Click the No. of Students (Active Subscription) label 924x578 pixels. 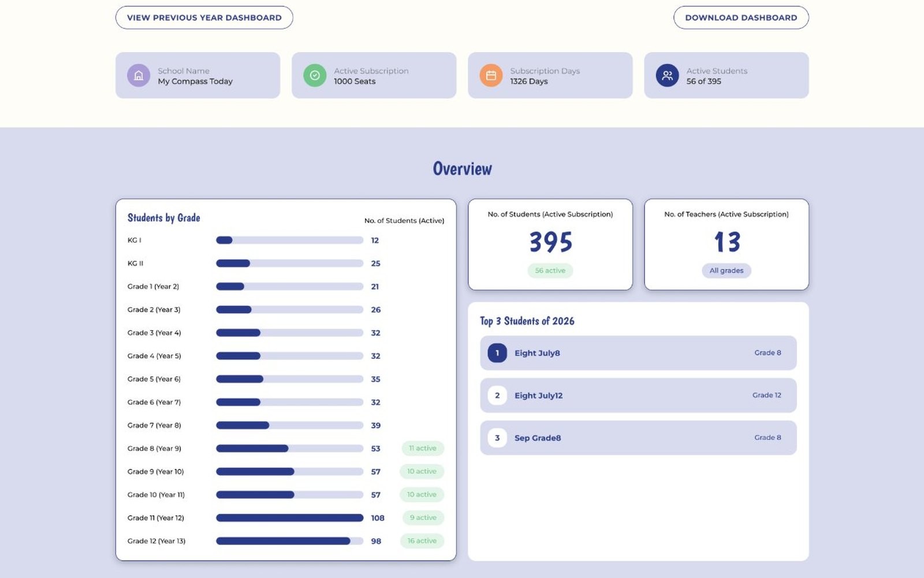point(550,214)
